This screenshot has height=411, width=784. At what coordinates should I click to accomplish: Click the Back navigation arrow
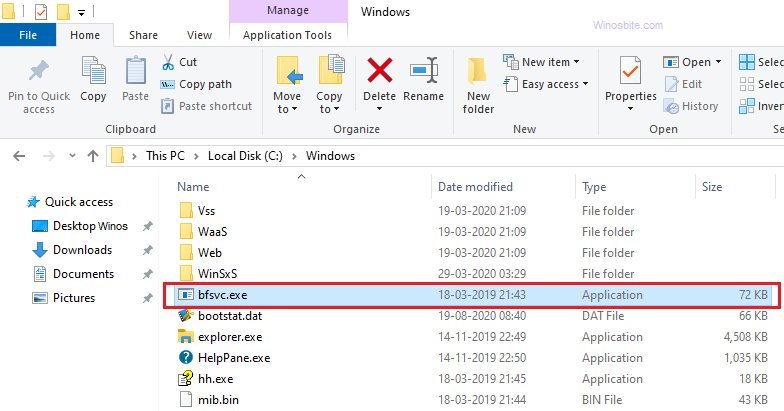(19, 156)
